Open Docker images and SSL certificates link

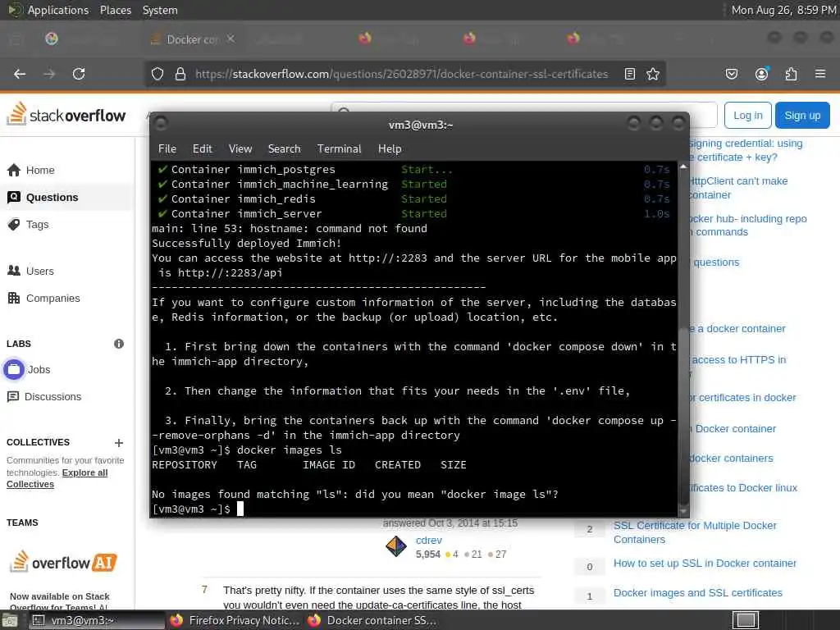coord(698,592)
